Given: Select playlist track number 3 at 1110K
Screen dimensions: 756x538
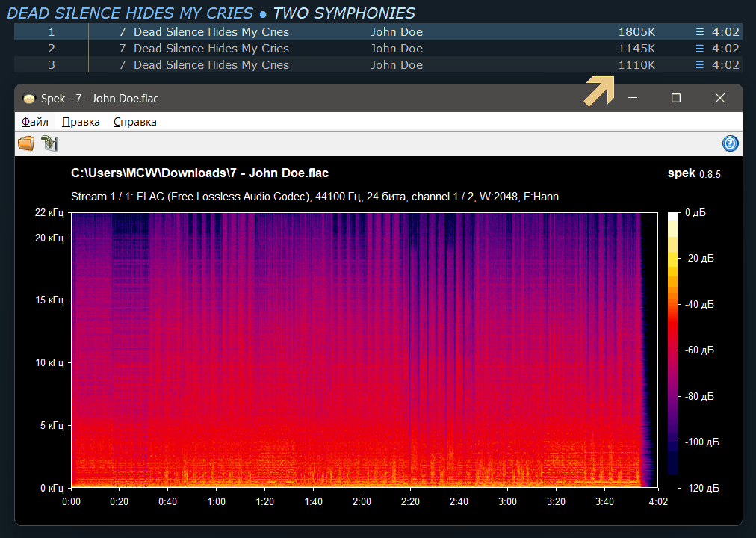Looking at the screenshot, I should (x=211, y=65).
